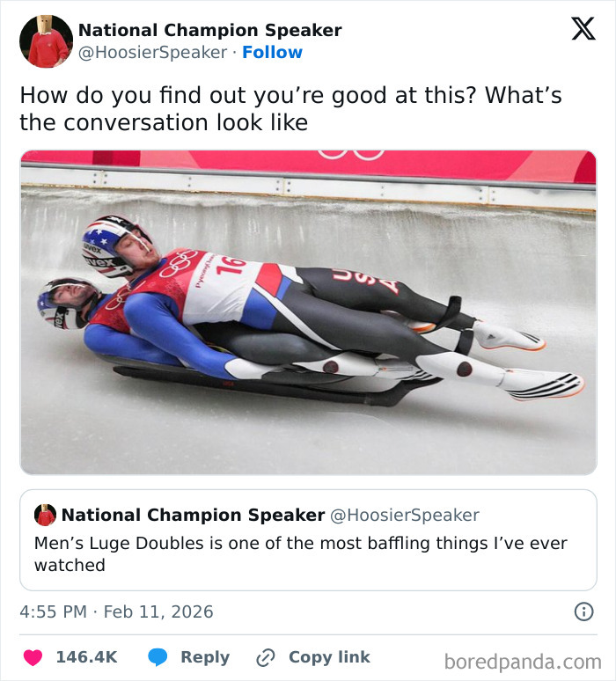Image resolution: width=616 pixels, height=681 pixels.
Task: Open the author's profile avatar at top
Action: (x=46, y=41)
